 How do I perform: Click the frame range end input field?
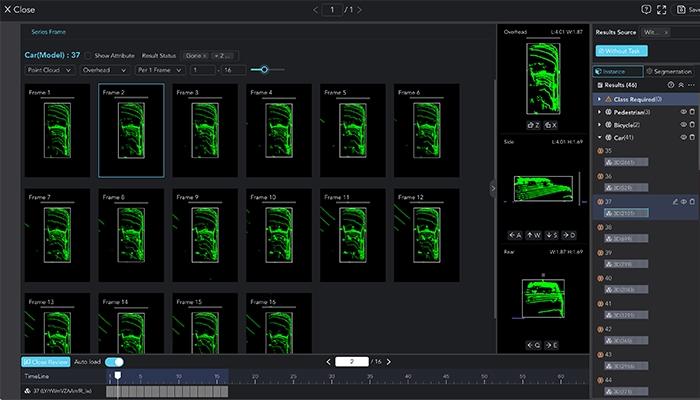[234, 70]
